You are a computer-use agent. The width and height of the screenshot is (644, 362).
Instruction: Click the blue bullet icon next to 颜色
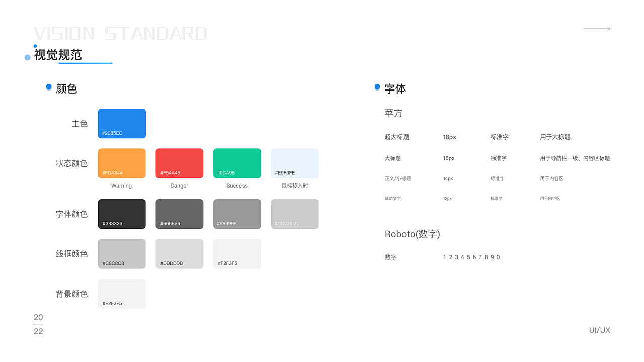point(49,86)
